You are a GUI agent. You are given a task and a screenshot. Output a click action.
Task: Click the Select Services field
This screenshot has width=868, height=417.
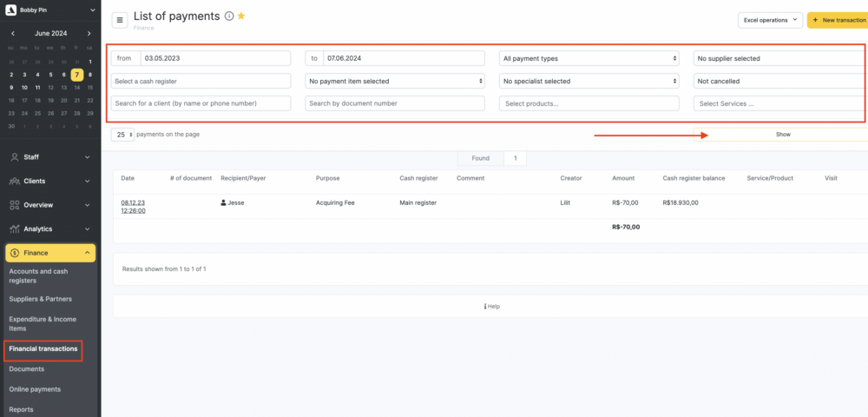click(x=779, y=103)
